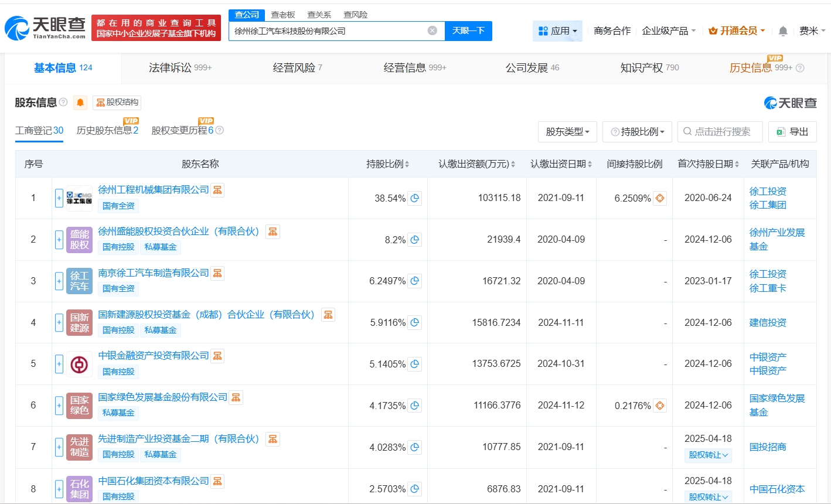Open the 经营风险 tab
This screenshot has width=831, height=504.
coord(298,68)
